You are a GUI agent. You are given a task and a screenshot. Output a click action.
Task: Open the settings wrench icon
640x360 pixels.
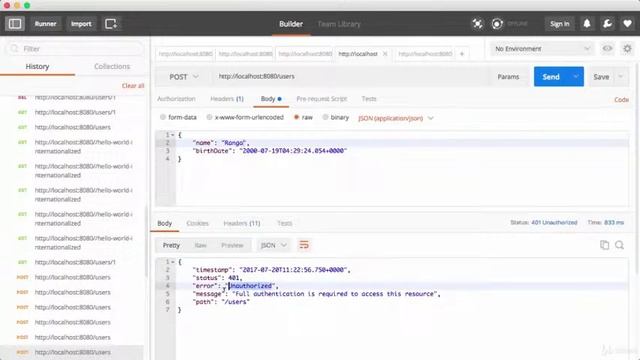(x=607, y=24)
